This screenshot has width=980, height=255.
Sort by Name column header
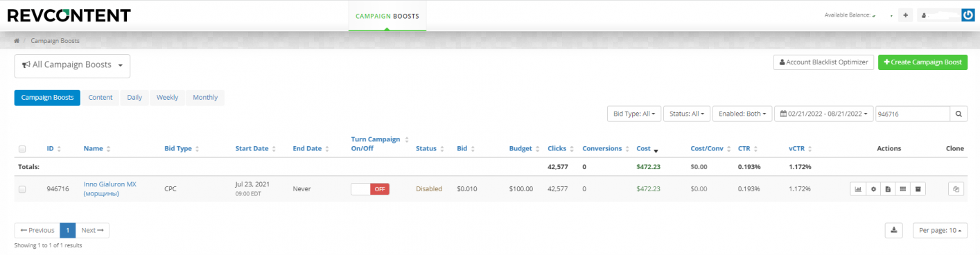click(97, 148)
